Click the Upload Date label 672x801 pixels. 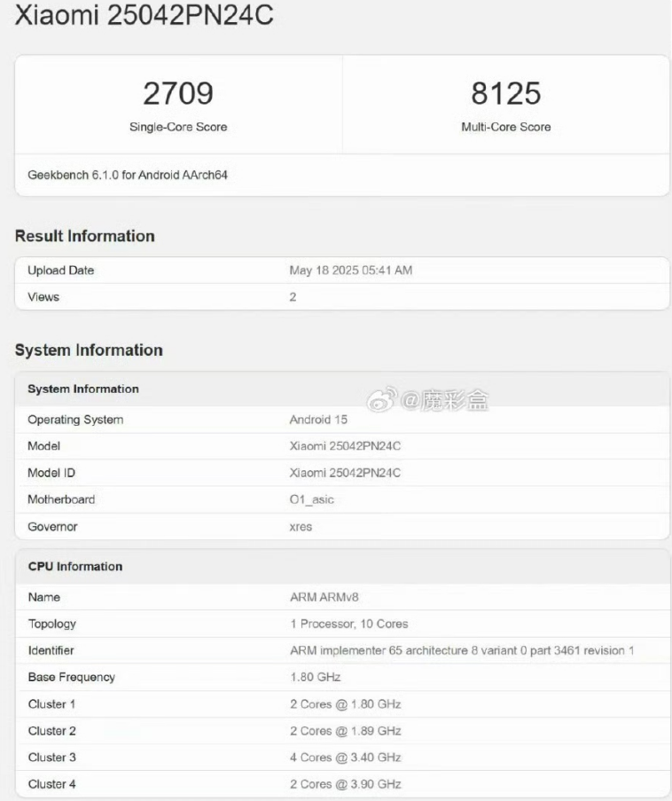tap(61, 271)
